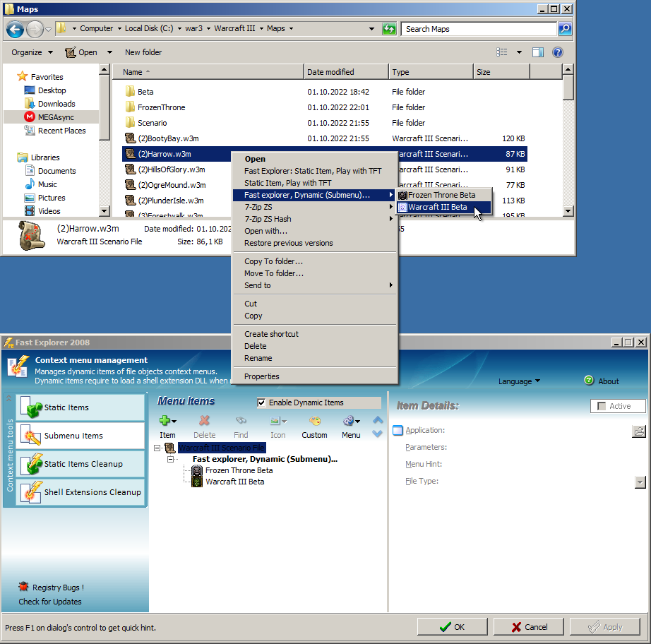Open the Static Items section
This screenshot has width=651, height=644.
[80, 407]
